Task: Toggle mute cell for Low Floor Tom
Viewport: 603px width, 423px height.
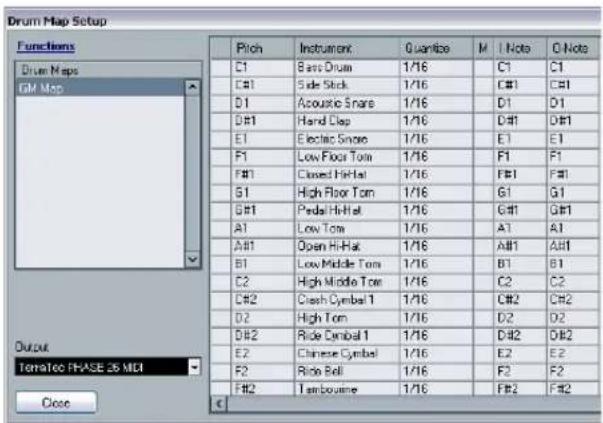Action: 483,157
